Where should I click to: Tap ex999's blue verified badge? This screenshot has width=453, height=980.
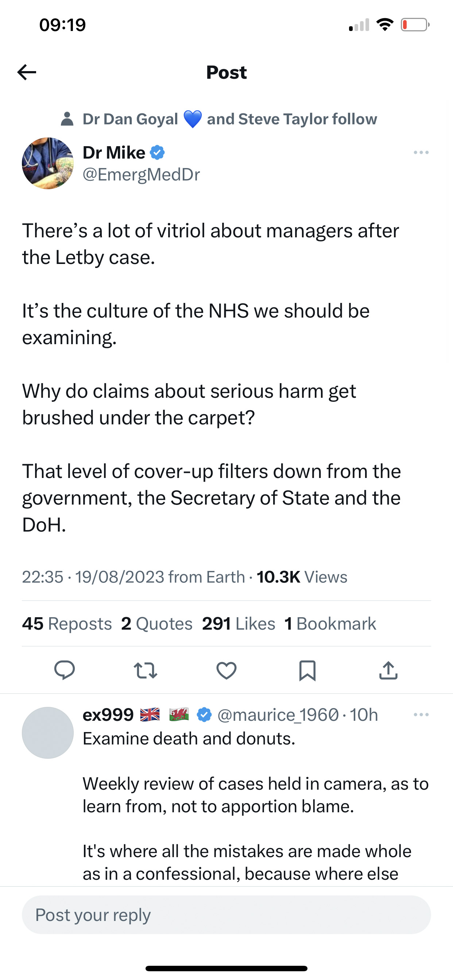[x=204, y=715]
